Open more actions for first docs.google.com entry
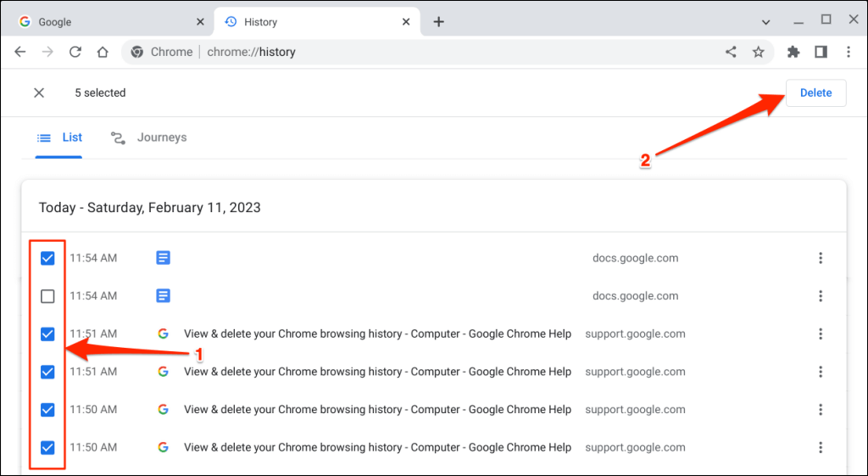This screenshot has height=476, width=868. [821, 258]
